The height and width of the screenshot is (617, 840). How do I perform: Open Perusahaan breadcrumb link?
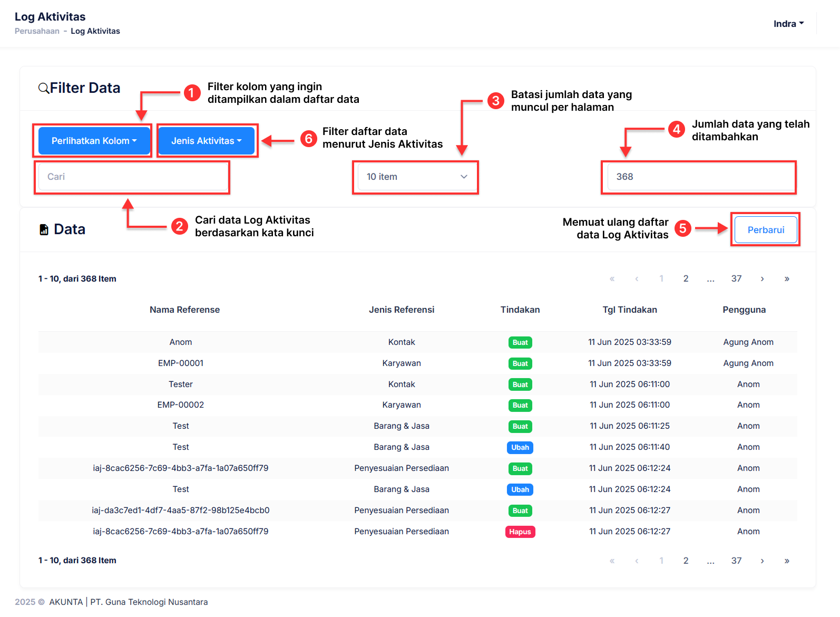(37, 31)
